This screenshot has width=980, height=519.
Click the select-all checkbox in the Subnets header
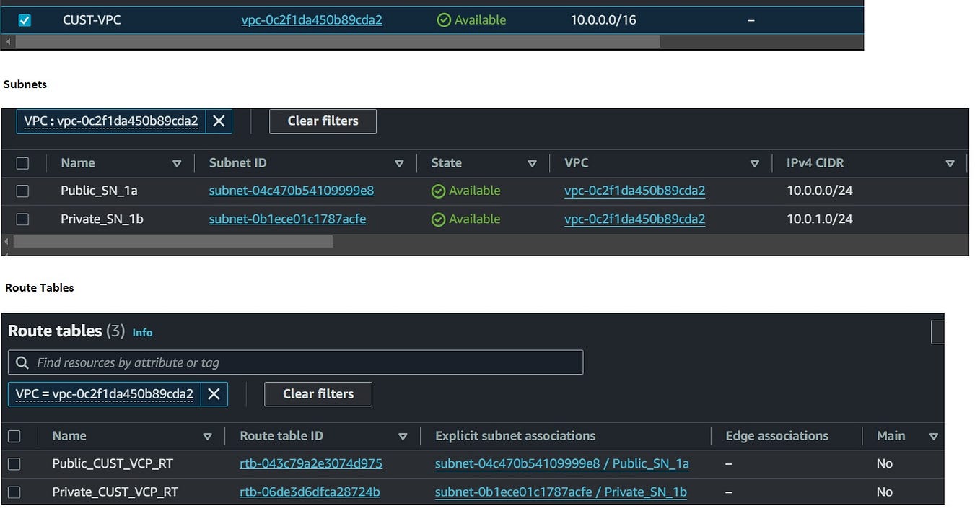tap(22, 162)
